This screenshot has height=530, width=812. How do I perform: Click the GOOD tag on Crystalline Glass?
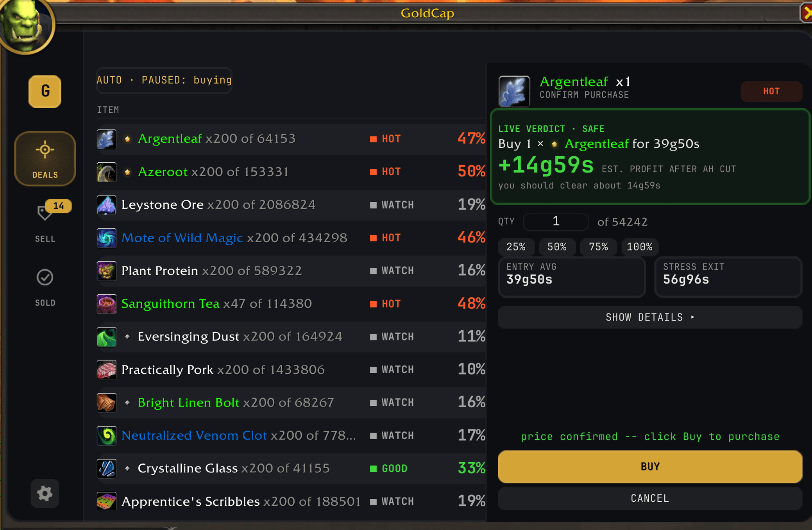point(389,469)
